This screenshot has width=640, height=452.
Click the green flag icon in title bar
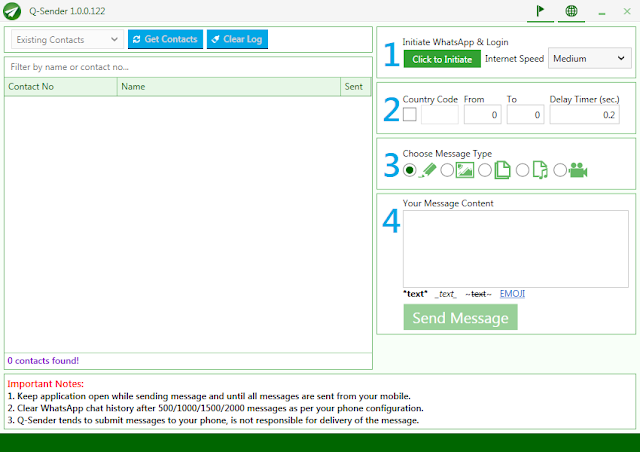pos(540,11)
